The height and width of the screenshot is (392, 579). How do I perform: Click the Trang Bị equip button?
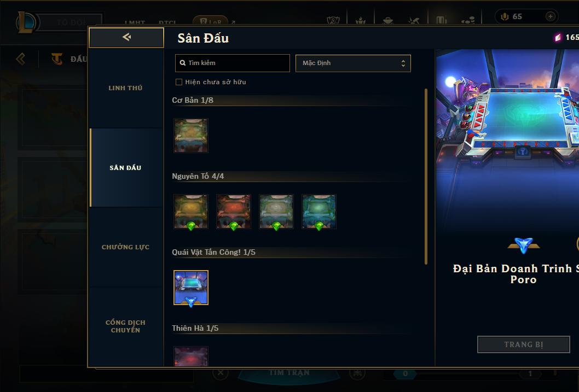(x=524, y=344)
